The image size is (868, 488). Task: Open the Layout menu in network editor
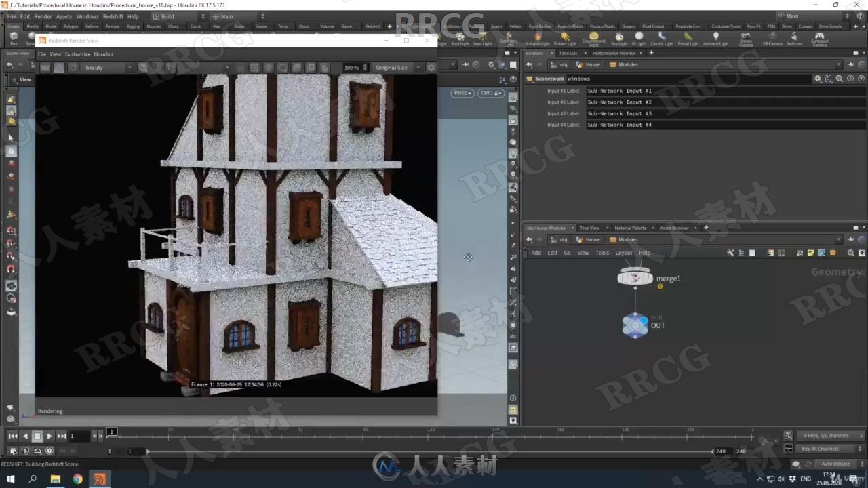(x=623, y=253)
